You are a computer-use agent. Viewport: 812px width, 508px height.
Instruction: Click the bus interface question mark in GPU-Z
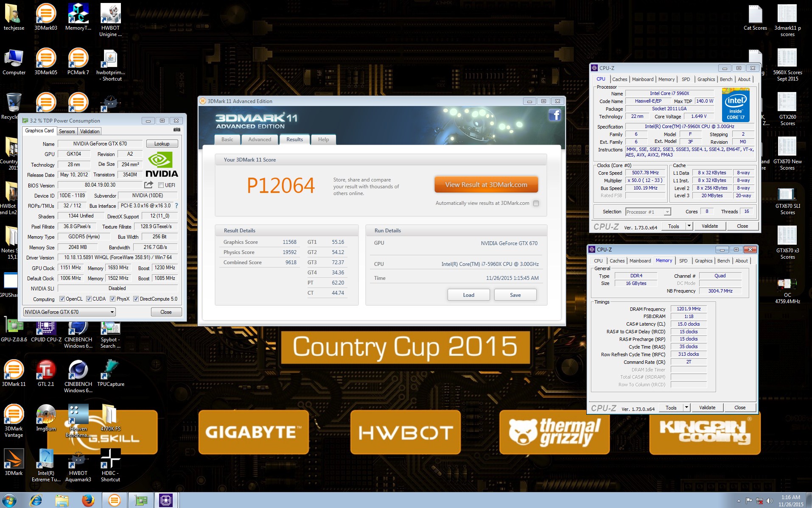click(176, 206)
